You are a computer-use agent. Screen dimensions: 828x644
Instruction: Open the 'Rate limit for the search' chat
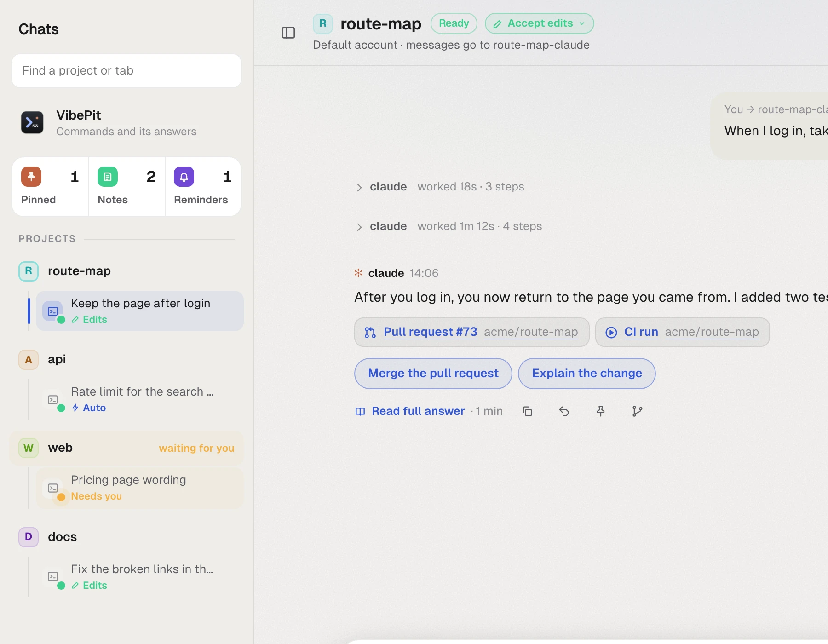pos(140,399)
